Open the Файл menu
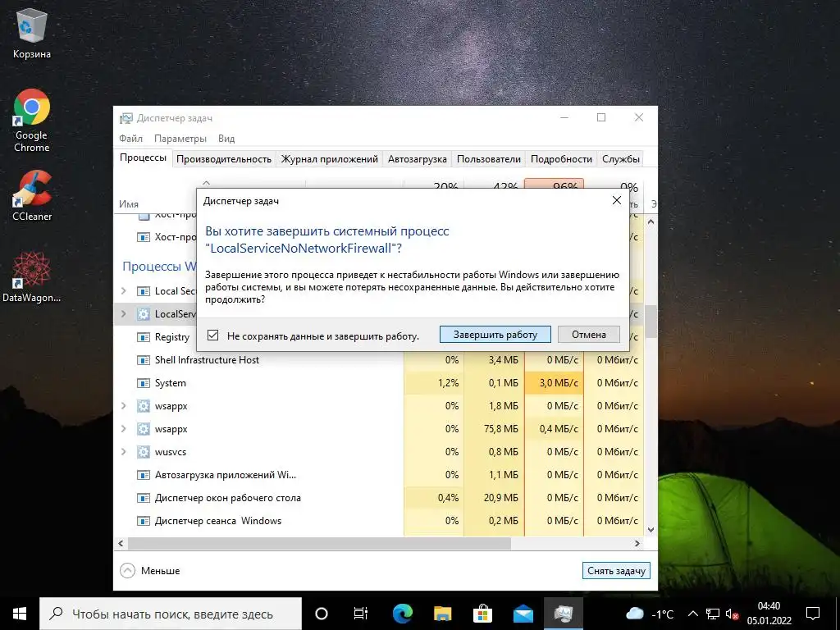 [x=130, y=138]
